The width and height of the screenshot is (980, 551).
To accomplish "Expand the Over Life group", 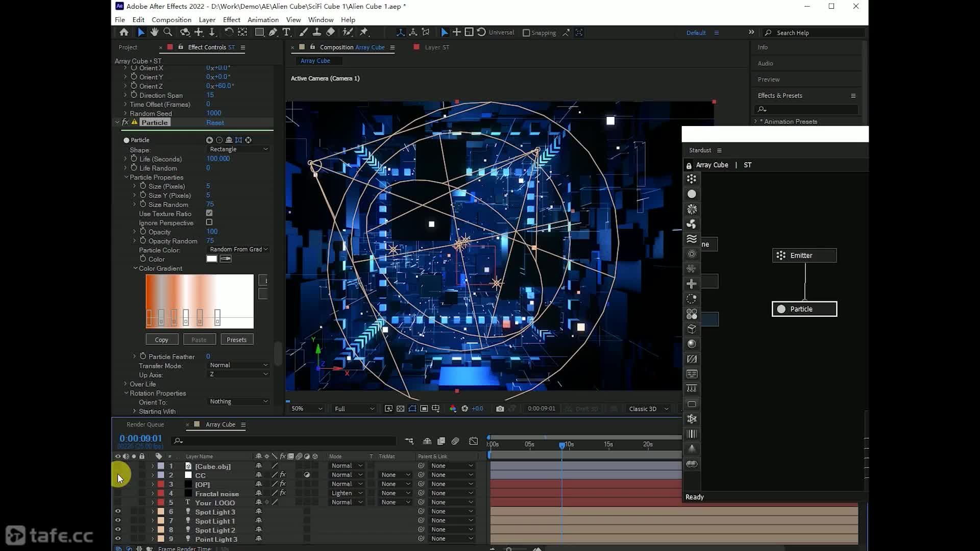I will 126,384.
